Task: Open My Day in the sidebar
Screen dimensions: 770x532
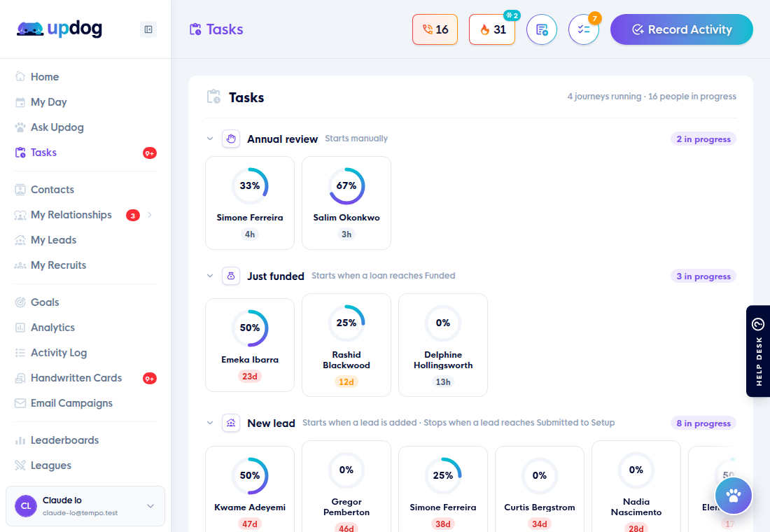Action: 48,102
